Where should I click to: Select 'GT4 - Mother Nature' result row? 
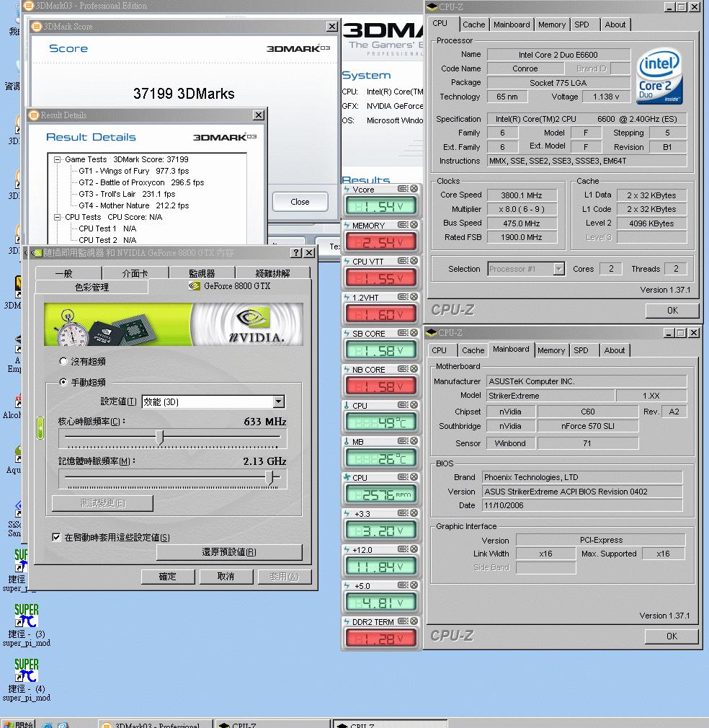point(133,205)
